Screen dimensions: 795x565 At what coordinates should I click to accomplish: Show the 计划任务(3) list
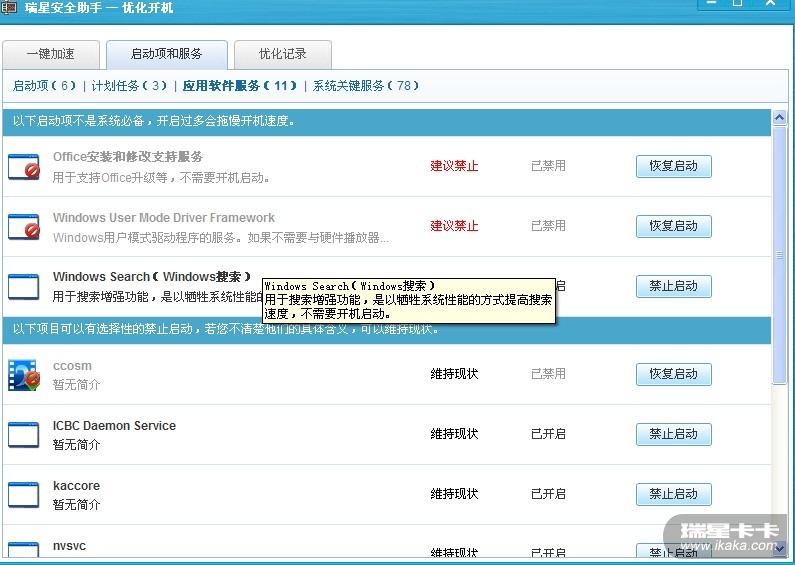(129, 86)
